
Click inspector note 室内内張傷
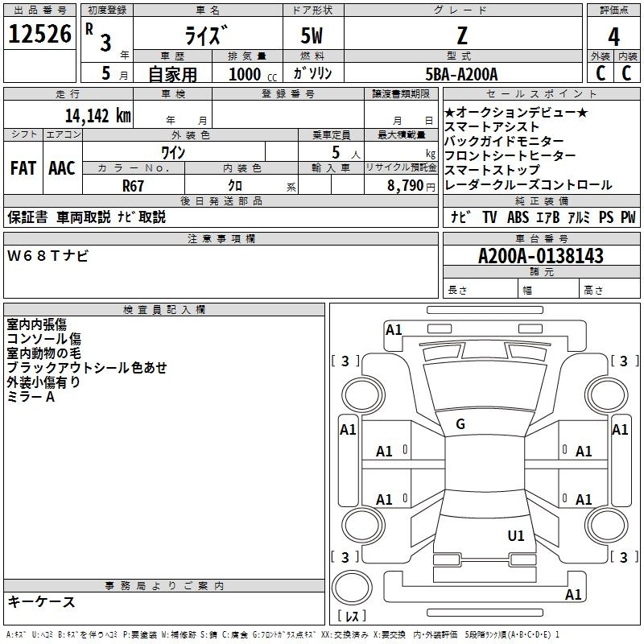pyautogui.click(x=36, y=324)
